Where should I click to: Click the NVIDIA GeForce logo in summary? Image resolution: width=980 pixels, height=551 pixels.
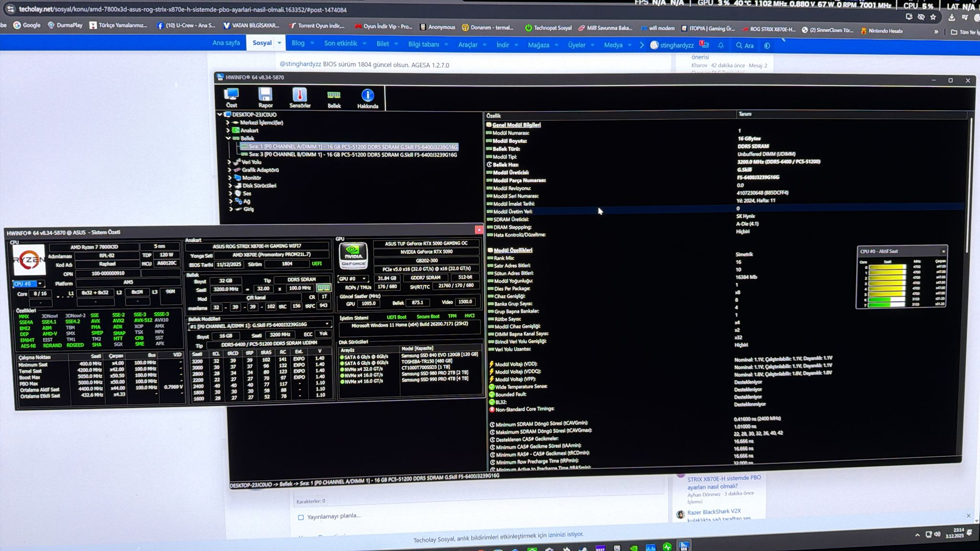click(353, 255)
